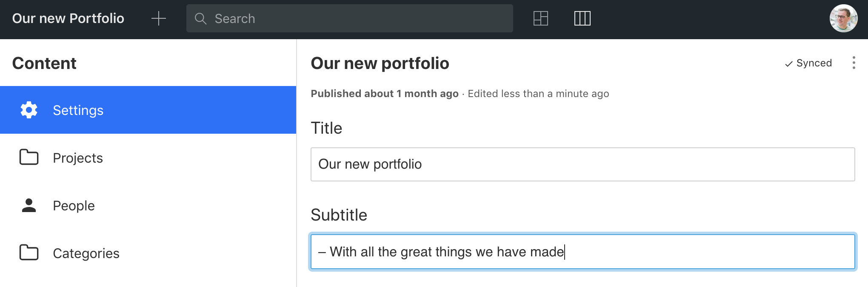Open the Projects folder icon
This screenshot has height=287, width=868.
click(x=28, y=158)
